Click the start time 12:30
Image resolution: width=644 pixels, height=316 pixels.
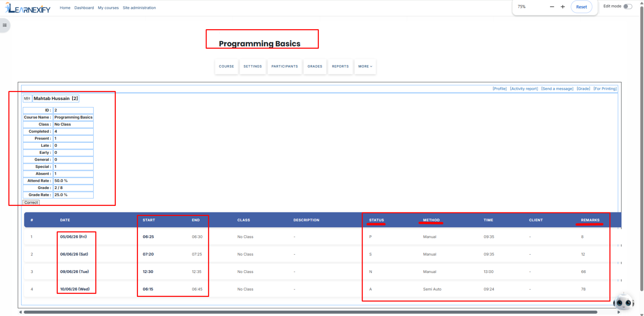point(148,272)
